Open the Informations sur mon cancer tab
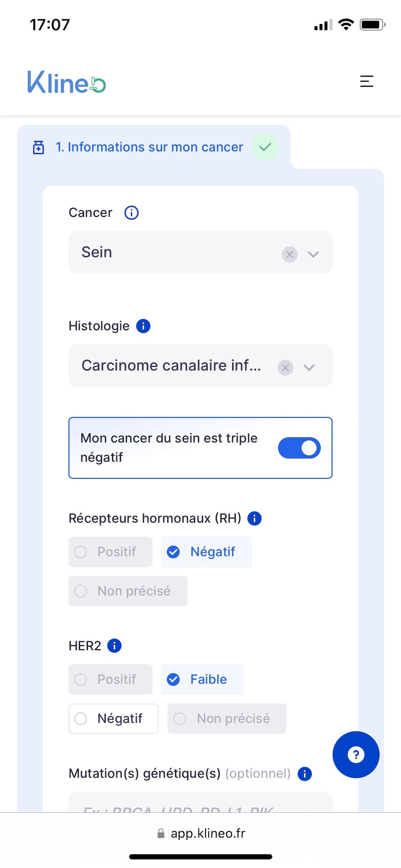The height and width of the screenshot is (868, 401). [x=149, y=147]
